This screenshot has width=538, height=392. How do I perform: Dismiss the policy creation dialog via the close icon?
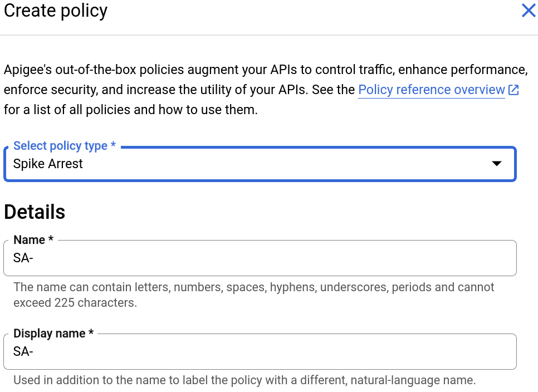tap(528, 10)
